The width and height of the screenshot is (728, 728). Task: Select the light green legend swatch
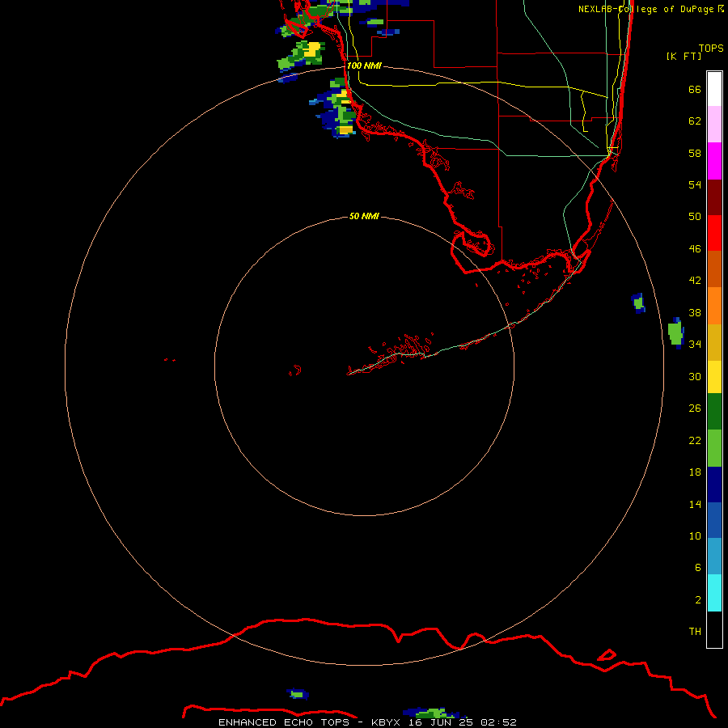tap(714, 448)
